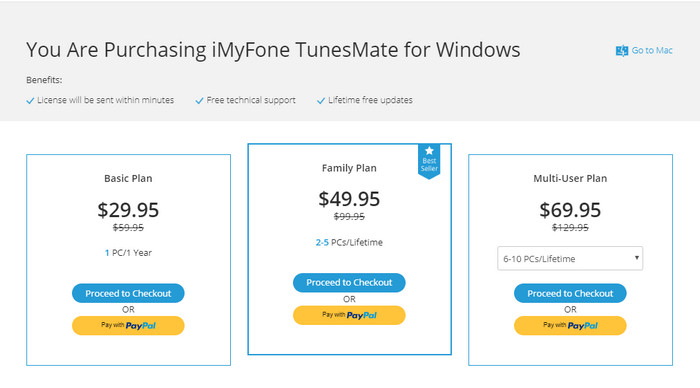Viewport: 700px width, 388px height.
Task: Proceed to Checkout for Multi-User Plan
Action: [570, 293]
